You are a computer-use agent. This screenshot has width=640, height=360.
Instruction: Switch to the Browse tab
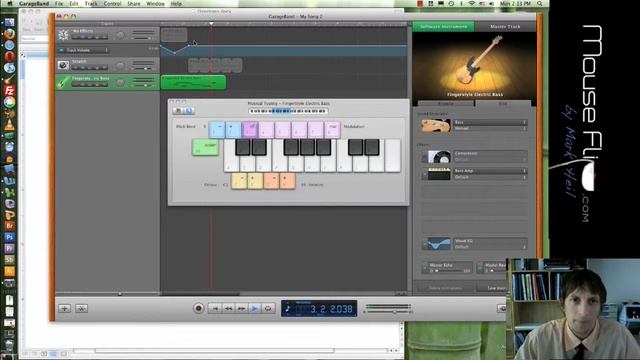click(x=445, y=104)
